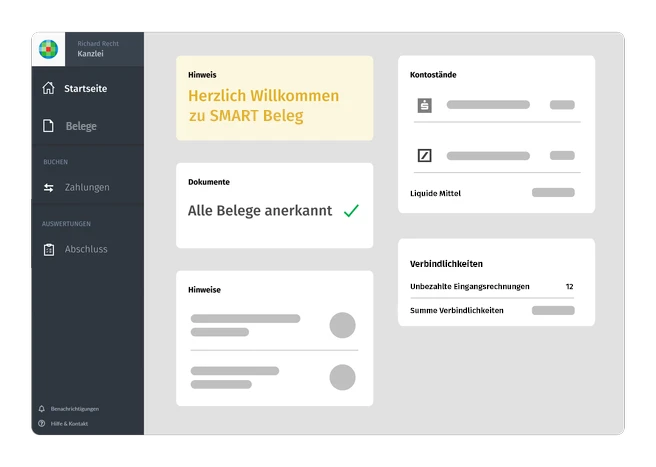
Task: Select the Deutsche Bank account icon
Action: pos(424,155)
